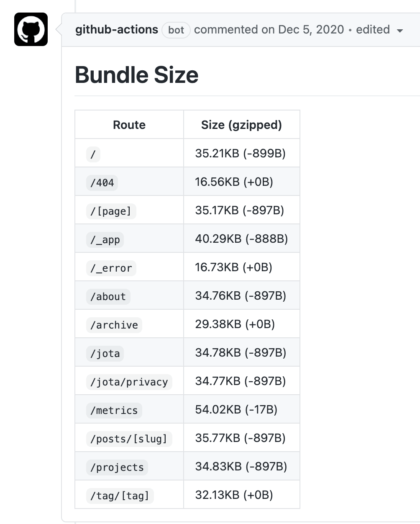Click the github-actions avatar icon
Viewport: 420px width, 524px height.
tap(31, 29)
